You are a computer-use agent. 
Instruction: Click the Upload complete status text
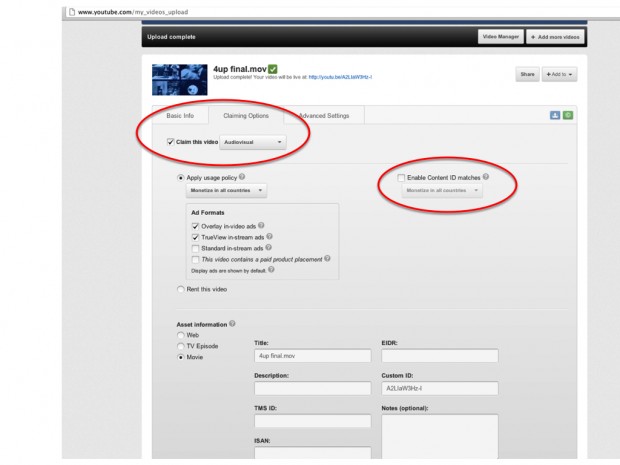pyautogui.click(x=171, y=37)
